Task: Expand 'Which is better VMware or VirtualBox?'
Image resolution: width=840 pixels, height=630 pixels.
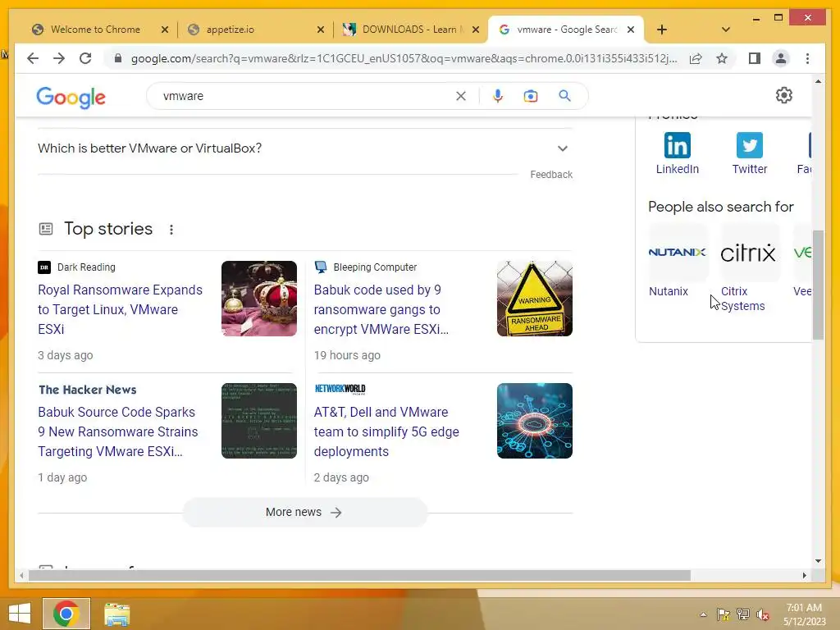Action: (305, 148)
